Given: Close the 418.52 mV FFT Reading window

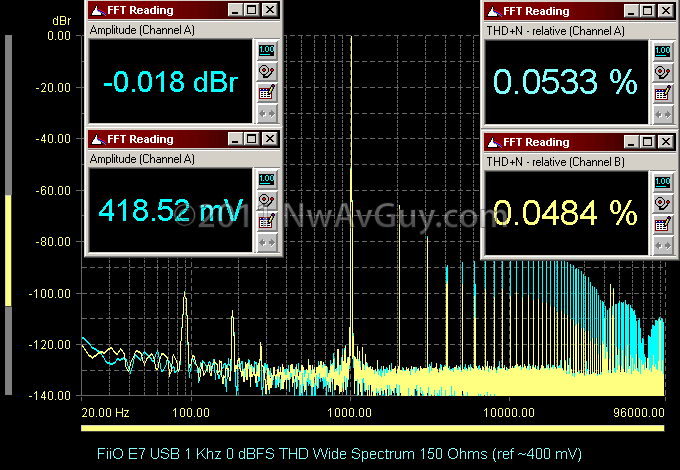Looking at the screenshot, I should coord(270,139).
